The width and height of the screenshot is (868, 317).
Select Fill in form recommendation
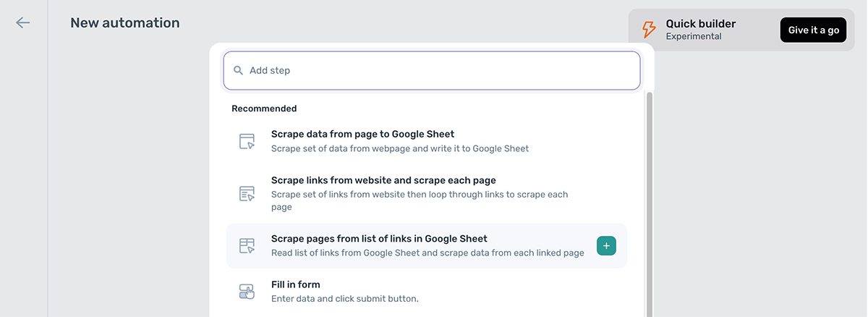(427, 292)
